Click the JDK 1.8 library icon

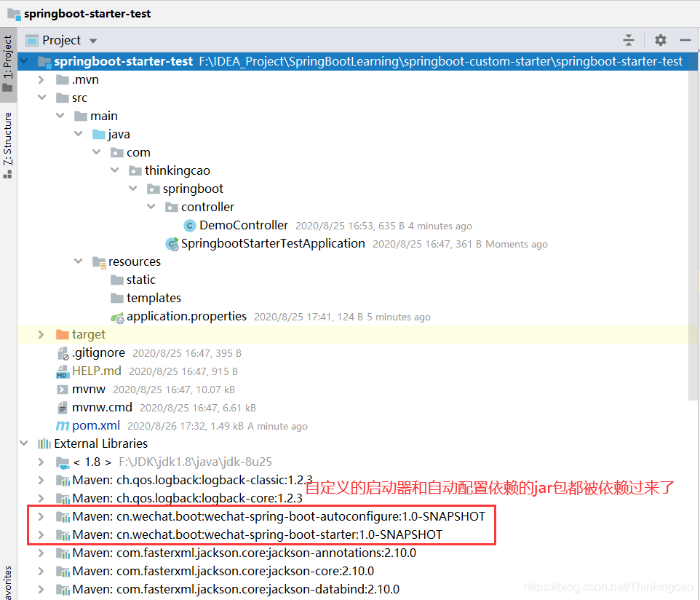[x=63, y=462]
